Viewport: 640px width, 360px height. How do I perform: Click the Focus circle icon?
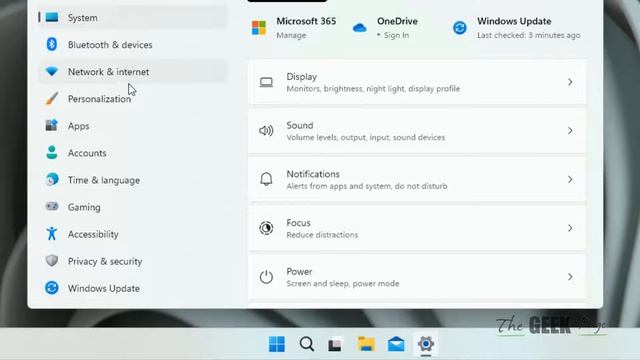tap(266, 228)
